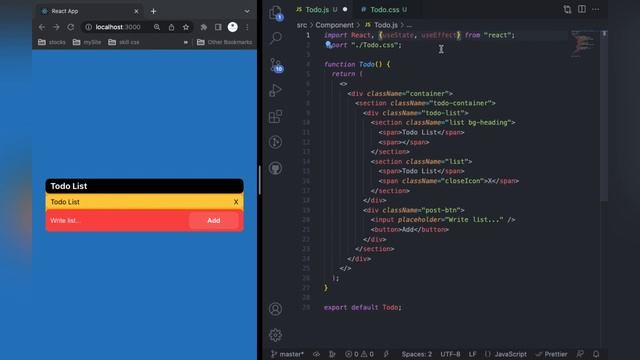Viewport: 640px width, 360px height.
Task: Open the mySite bookmark folder
Action: click(87, 42)
